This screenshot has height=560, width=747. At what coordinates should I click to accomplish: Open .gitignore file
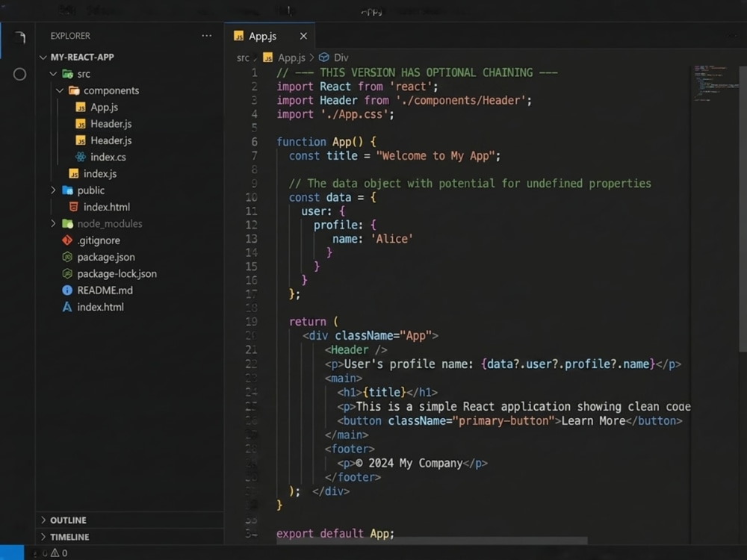(x=99, y=240)
